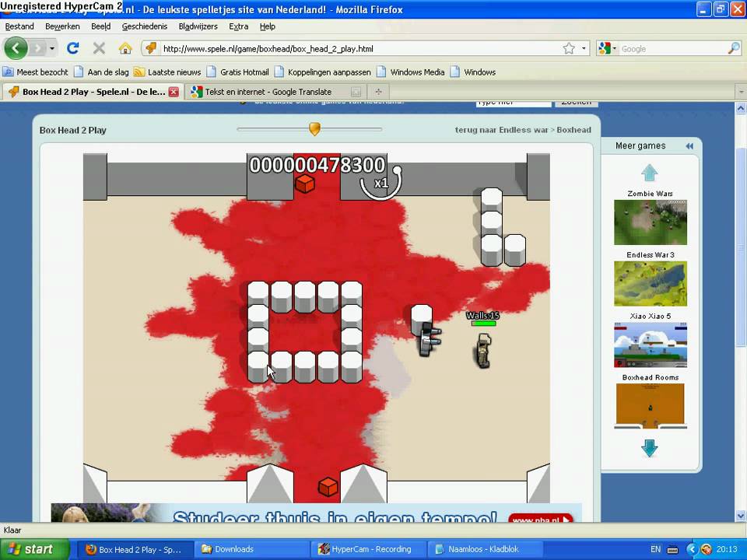Click the red crate at bottom gate

[x=328, y=487]
